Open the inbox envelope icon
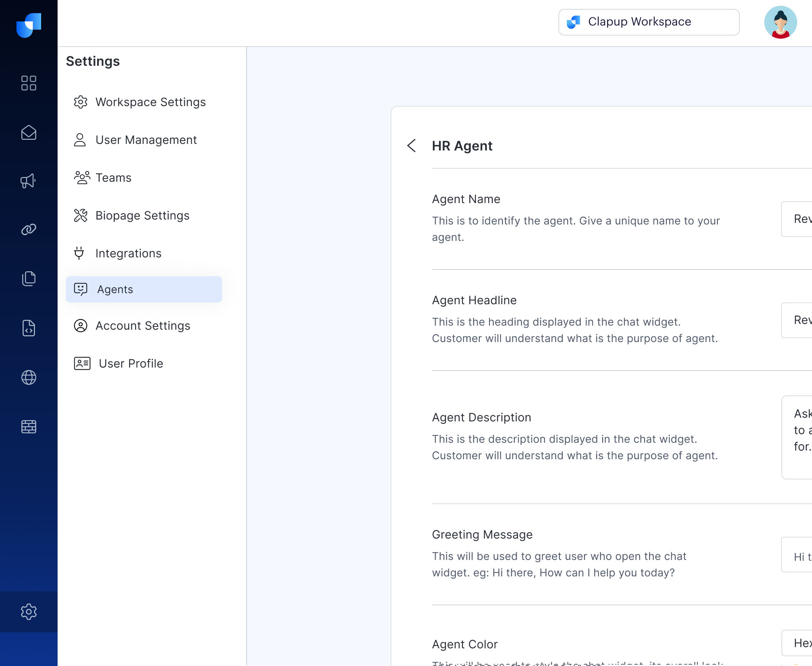The image size is (812, 666). 29,132
